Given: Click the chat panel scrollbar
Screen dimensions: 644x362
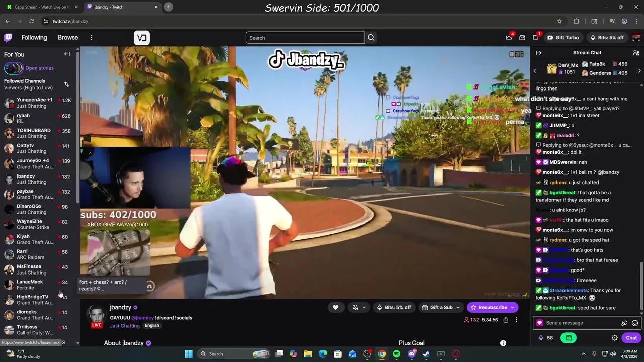Looking at the screenshot, I should point(641,287).
